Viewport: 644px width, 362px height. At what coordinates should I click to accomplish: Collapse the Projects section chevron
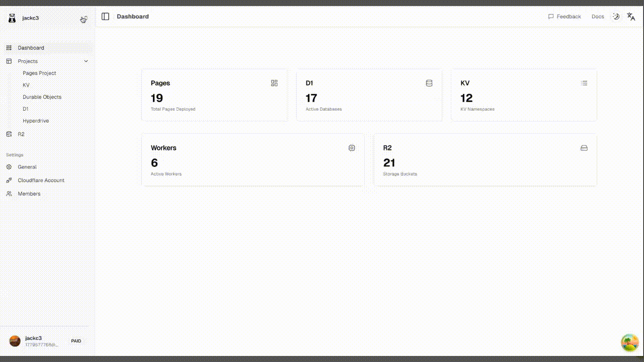point(86,61)
